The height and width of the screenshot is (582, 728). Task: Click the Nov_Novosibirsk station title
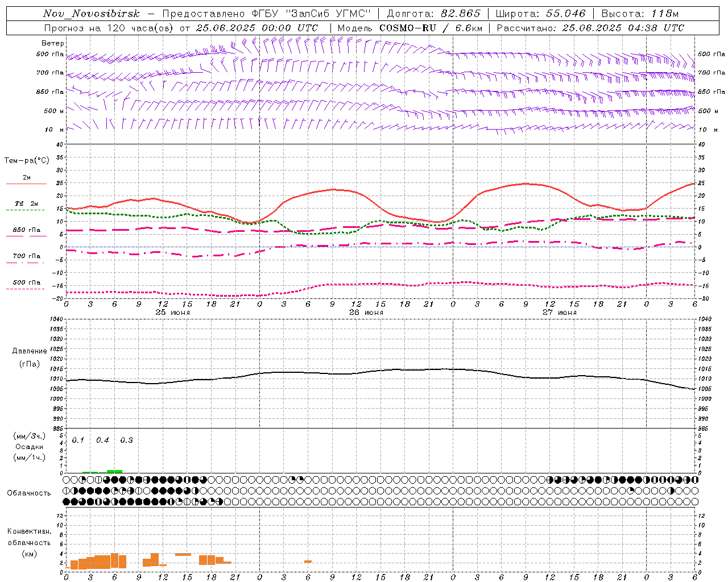(x=92, y=14)
